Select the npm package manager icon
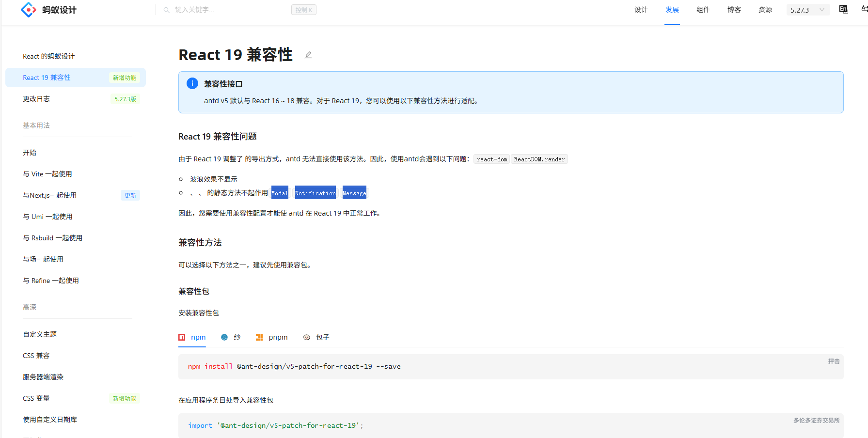 pyautogui.click(x=182, y=337)
